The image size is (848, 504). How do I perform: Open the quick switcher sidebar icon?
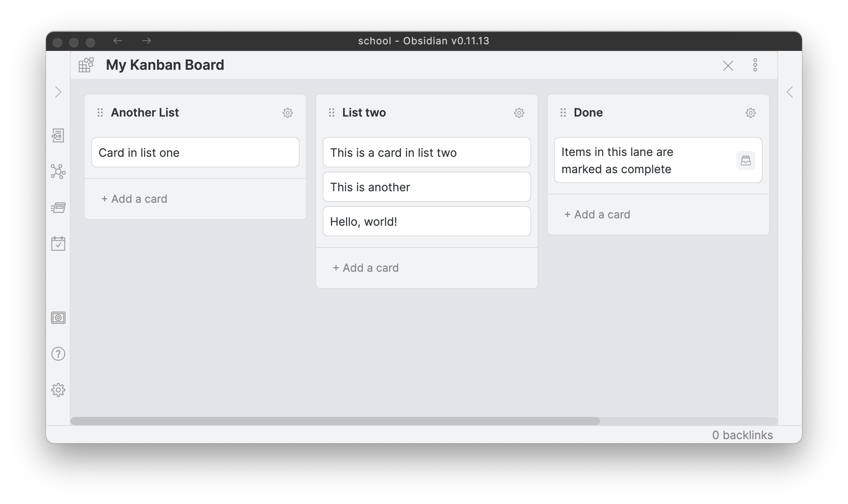click(58, 135)
